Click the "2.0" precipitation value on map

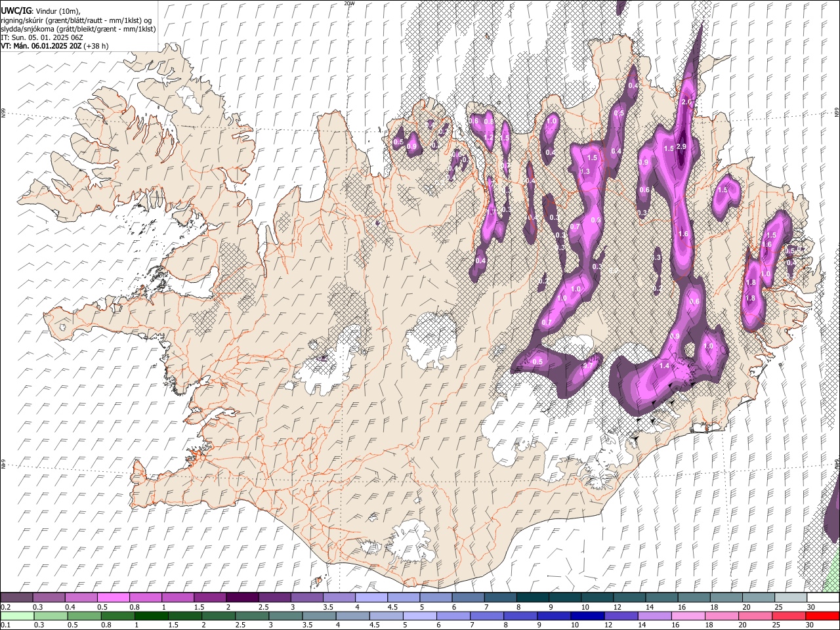click(x=687, y=102)
